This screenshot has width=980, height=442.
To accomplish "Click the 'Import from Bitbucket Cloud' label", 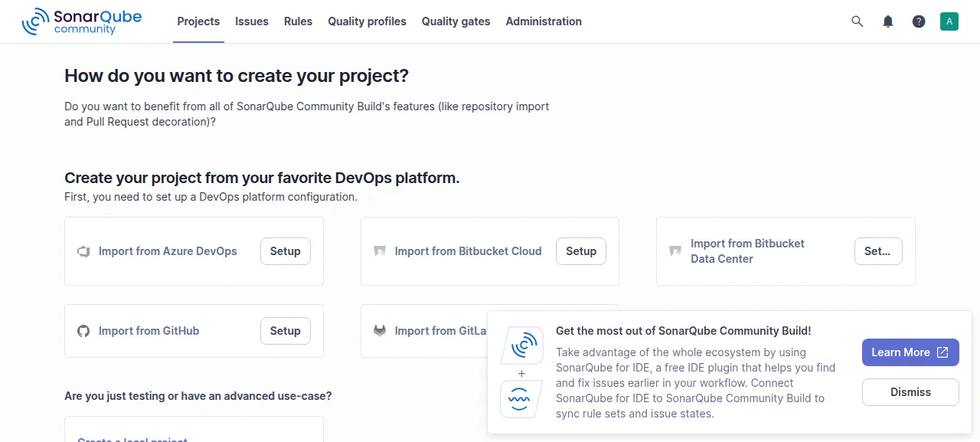I will 468,251.
